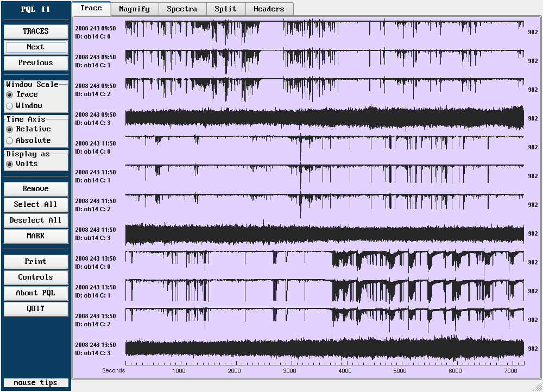Screen dimensions: 543x392
Task: Switch to the Spectra tab
Action: pyautogui.click(x=182, y=9)
